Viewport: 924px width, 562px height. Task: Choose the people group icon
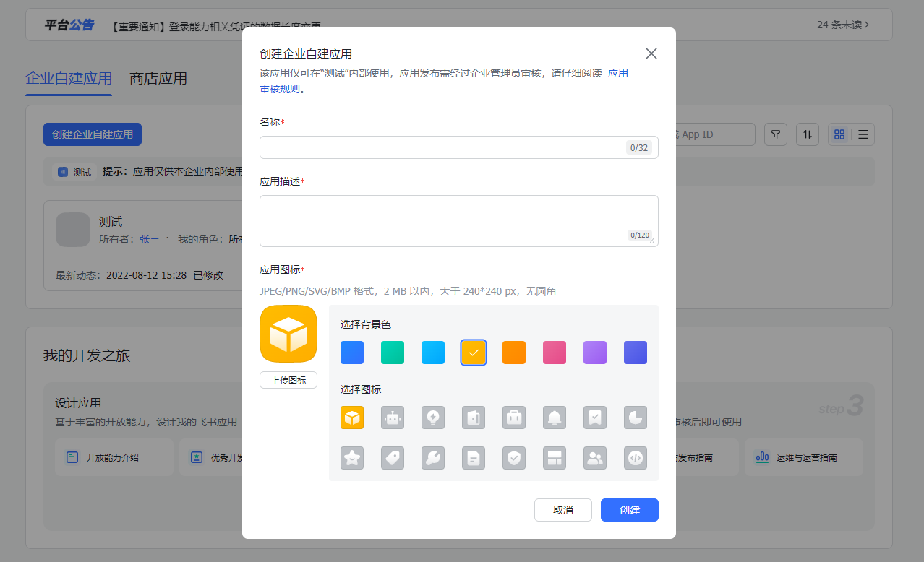[595, 458]
